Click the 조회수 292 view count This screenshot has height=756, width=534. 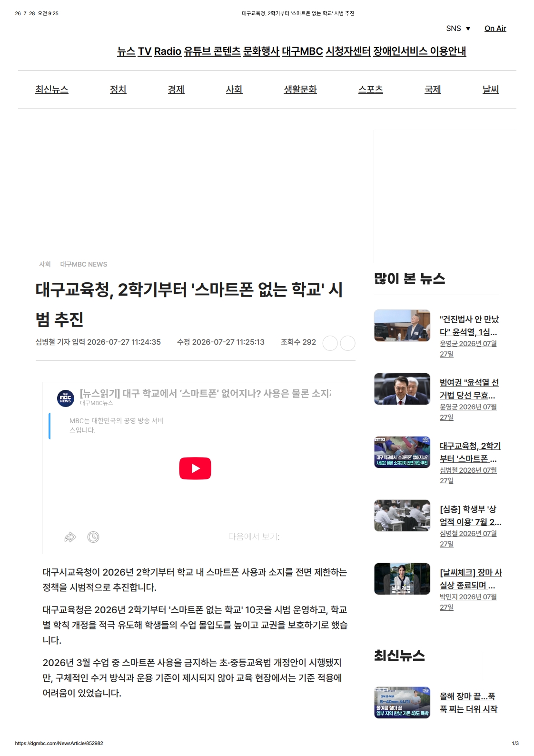[298, 342]
